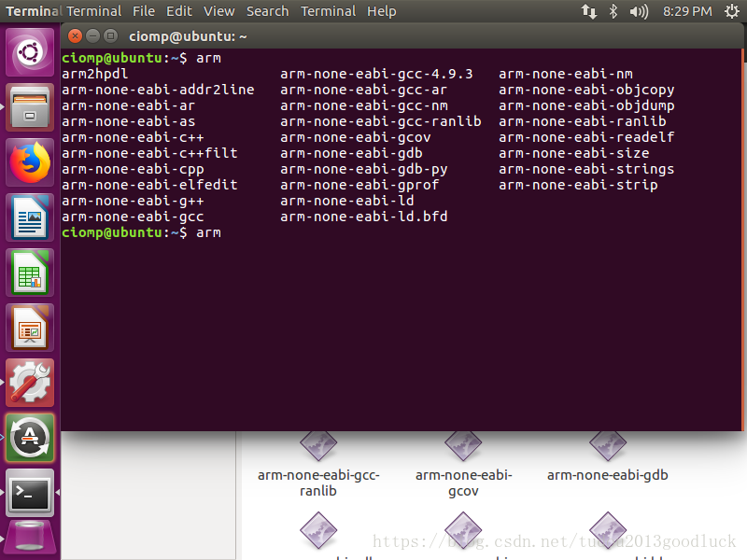Open the Ubuntu Dash search launcher
Image resolution: width=747 pixels, height=560 pixels.
[30, 52]
